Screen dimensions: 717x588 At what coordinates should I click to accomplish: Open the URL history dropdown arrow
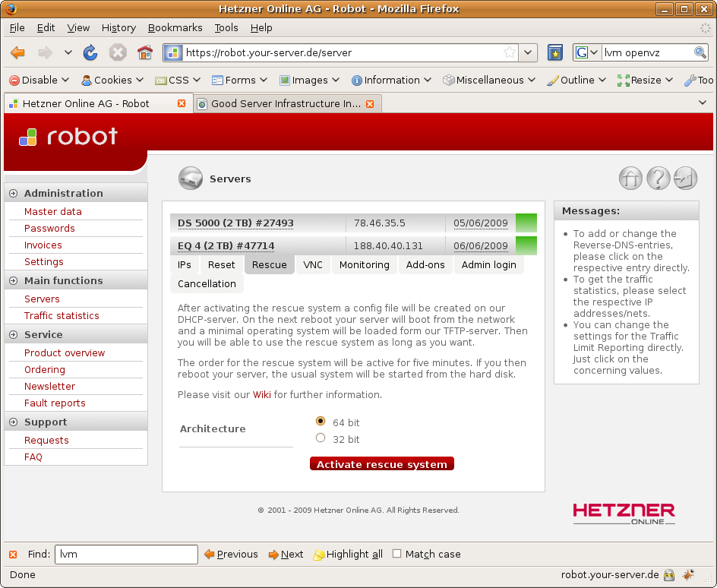pos(528,52)
